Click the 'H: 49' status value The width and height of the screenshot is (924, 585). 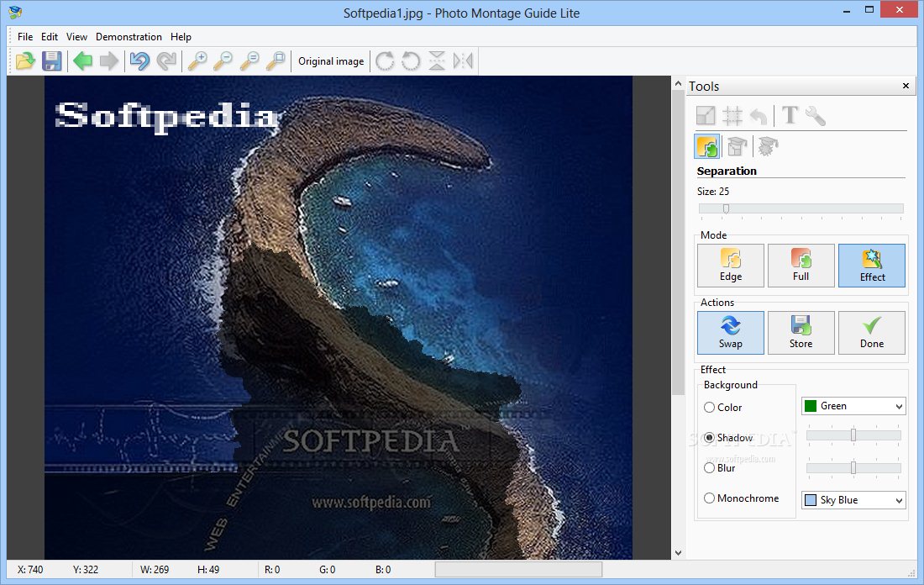[x=208, y=570]
